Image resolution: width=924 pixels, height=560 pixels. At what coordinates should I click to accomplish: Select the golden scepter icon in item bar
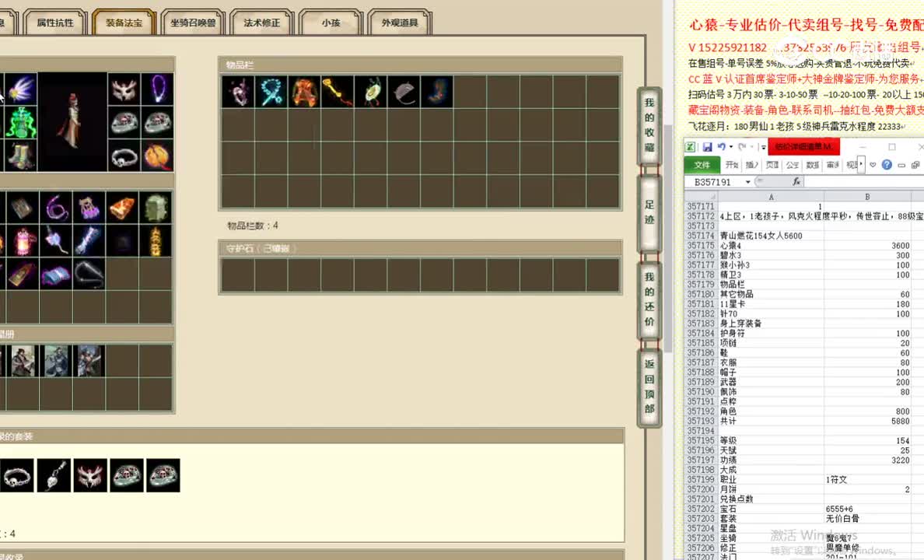pyautogui.click(x=340, y=92)
